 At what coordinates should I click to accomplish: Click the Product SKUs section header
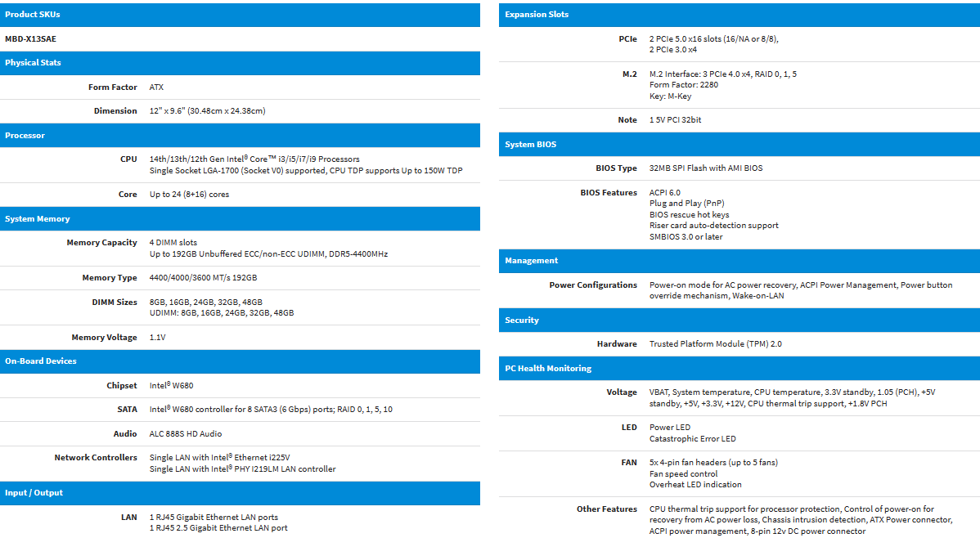[x=240, y=15]
